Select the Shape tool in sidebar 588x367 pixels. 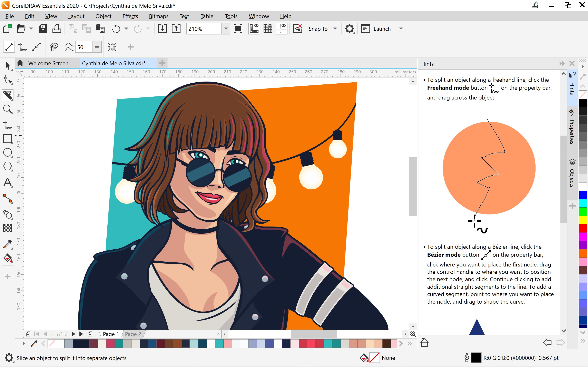(7, 80)
